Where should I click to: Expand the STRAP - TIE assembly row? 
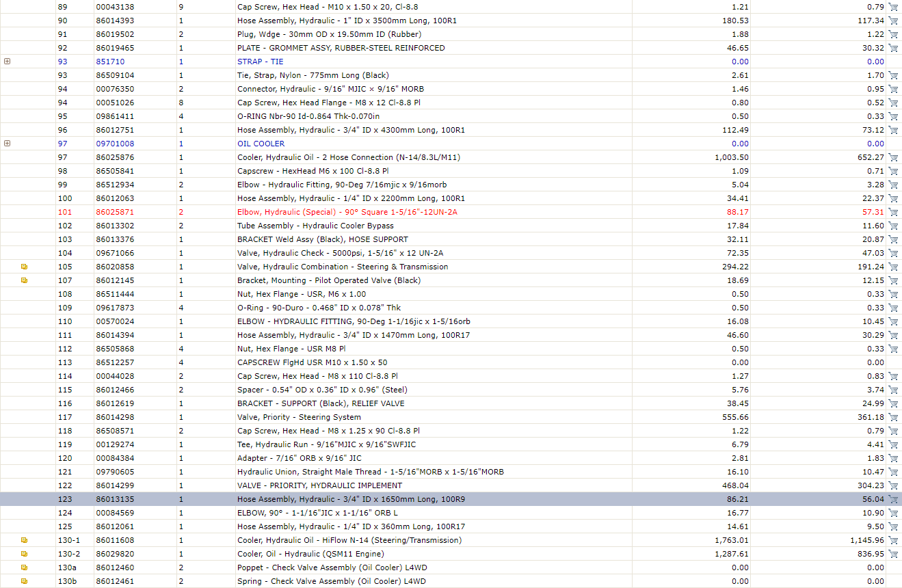8,62
